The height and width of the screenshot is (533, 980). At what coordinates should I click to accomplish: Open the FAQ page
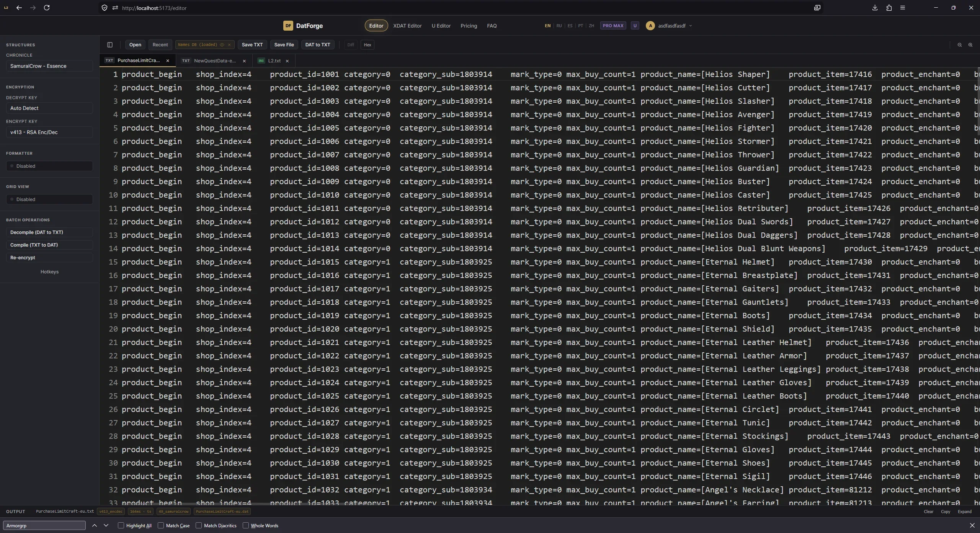coord(492,26)
